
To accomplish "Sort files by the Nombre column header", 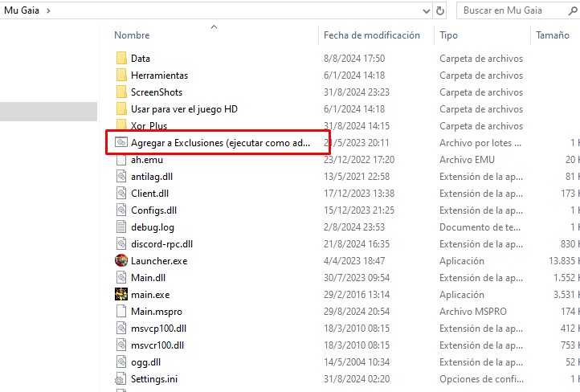I will click(132, 35).
